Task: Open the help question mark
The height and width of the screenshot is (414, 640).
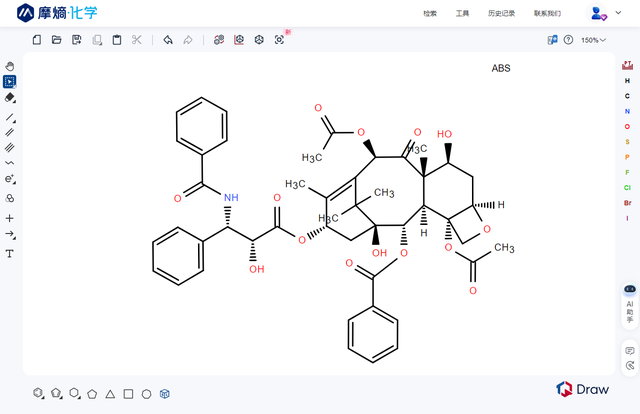Action: point(568,40)
